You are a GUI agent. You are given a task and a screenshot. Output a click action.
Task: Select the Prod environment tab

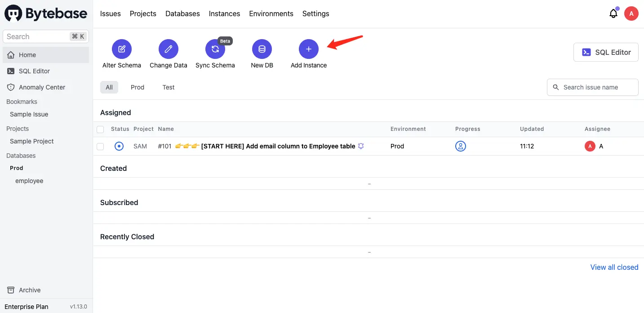click(x=138, y=87)
